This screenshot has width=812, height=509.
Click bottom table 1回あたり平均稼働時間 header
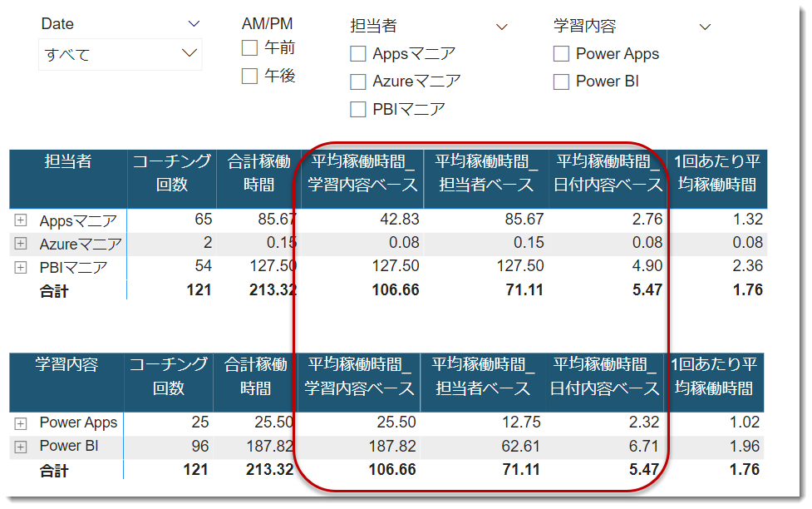click(x=714, y=383)
